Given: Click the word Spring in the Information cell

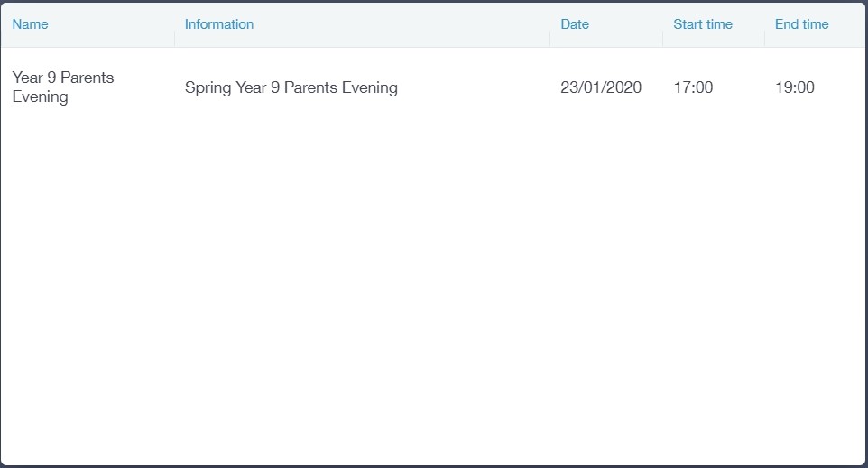Looking at the screenshot, I should coord(208,88).
